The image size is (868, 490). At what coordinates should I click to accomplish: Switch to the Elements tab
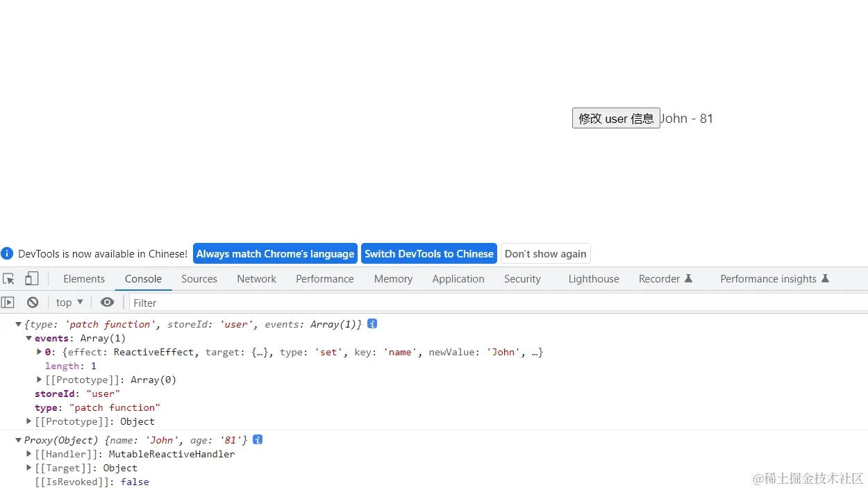[84, 279]
